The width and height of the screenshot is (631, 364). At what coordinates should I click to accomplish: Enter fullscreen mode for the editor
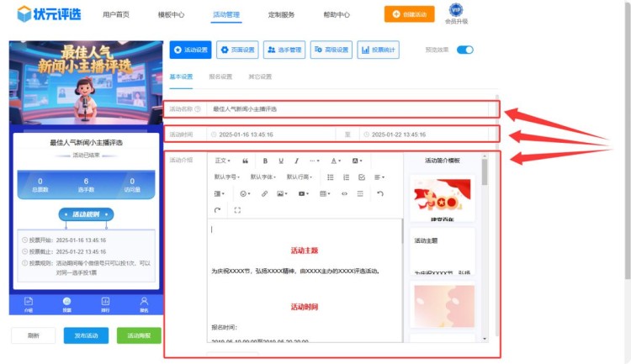tap(237, 210)
